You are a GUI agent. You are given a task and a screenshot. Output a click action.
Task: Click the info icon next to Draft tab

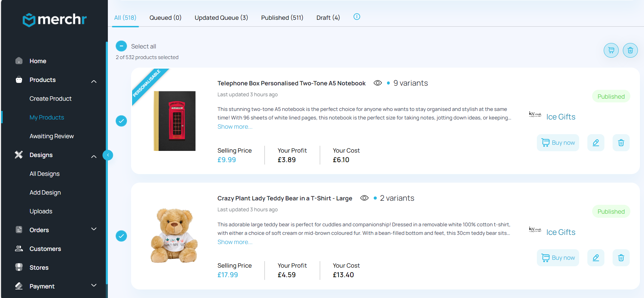click(x=357, y=17)
